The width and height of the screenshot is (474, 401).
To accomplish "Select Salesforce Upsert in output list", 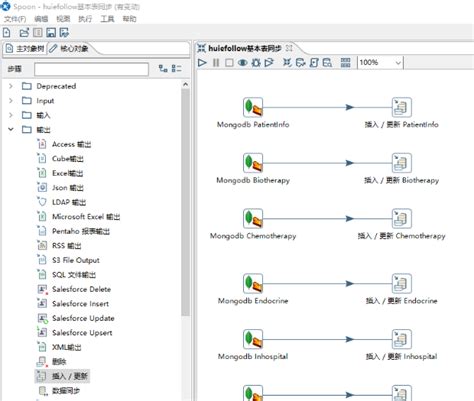I will coord(82,333).
